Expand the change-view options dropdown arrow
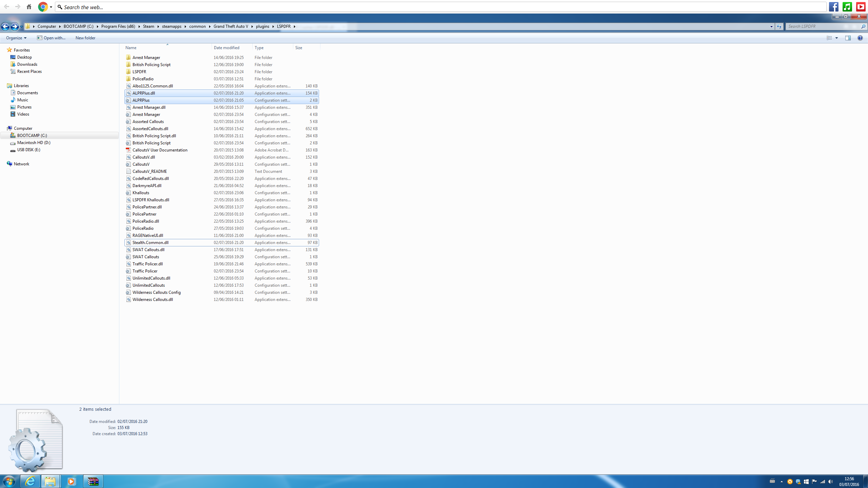Image resolution: width=868 pixels, height=488 pixels. (836, 38)
